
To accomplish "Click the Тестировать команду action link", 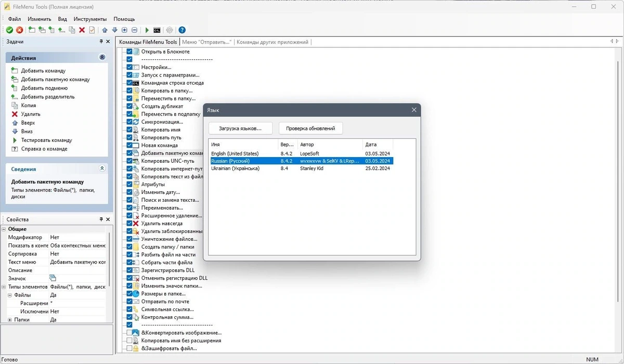I will coord(46,140).
